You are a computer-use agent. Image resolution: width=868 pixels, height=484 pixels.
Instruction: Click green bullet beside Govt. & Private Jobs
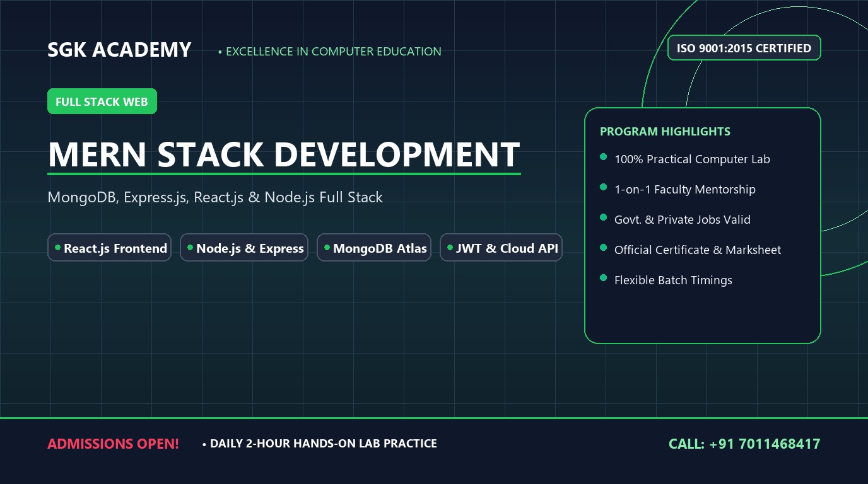604,217
